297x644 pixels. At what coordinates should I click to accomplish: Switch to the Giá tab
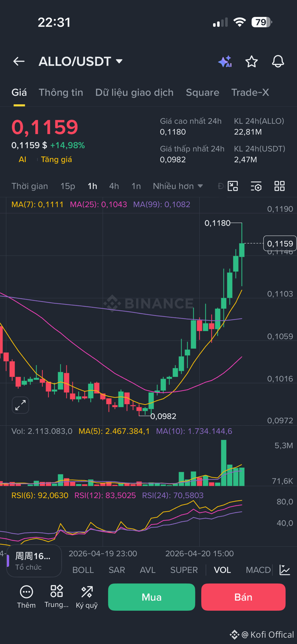tap(19, 93)
